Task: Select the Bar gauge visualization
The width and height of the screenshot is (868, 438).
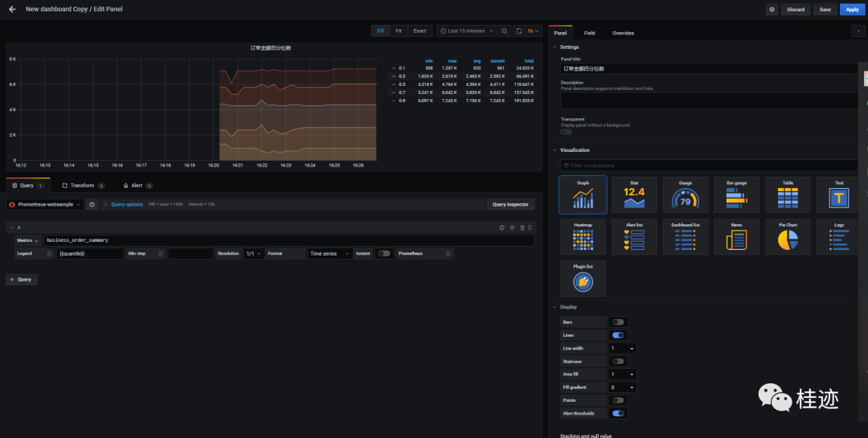Action: click(737, 195)
